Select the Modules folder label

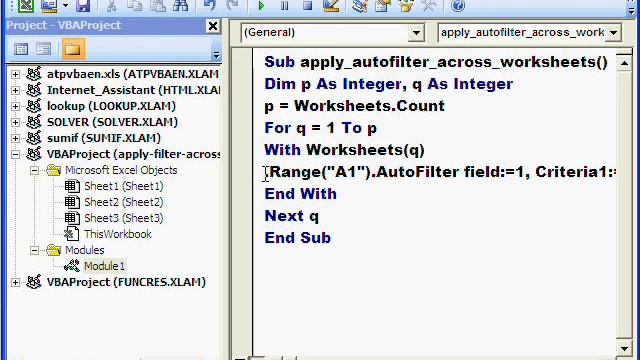[84, 250]
